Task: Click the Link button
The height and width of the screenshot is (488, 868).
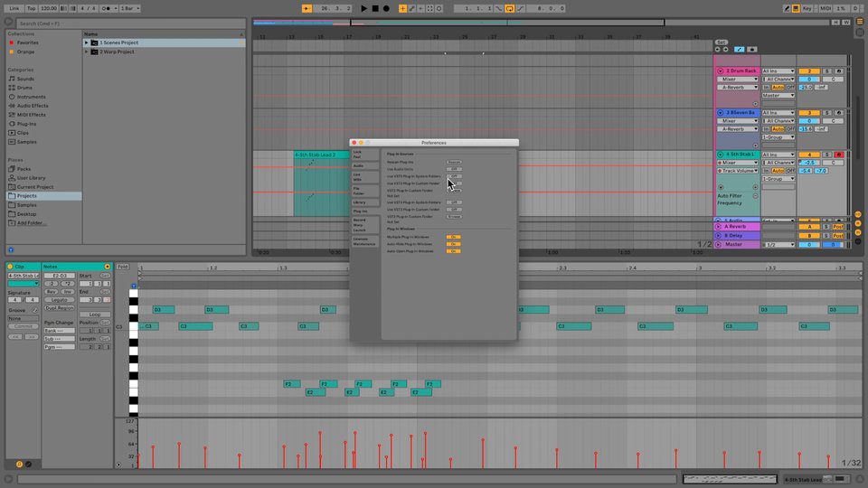Action: click(x=14, y=8)
